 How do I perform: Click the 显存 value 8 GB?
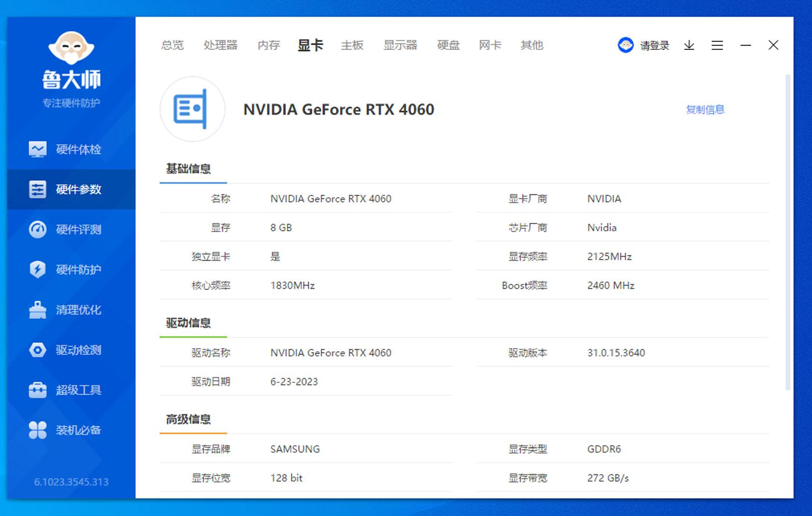click(x=281, y=228)
